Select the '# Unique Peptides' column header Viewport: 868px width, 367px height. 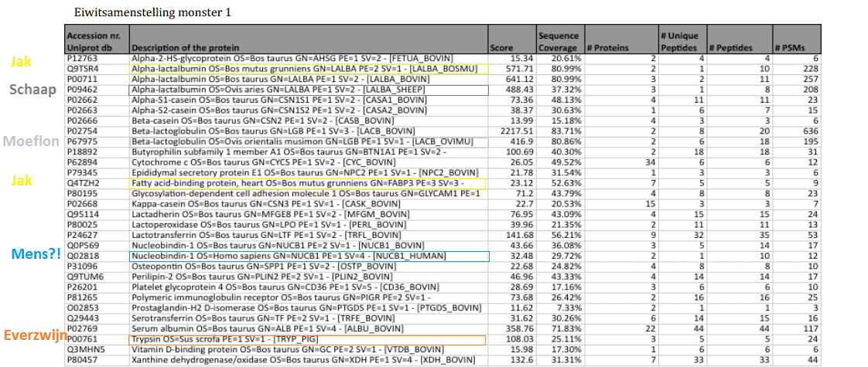(x=681, y=42)
